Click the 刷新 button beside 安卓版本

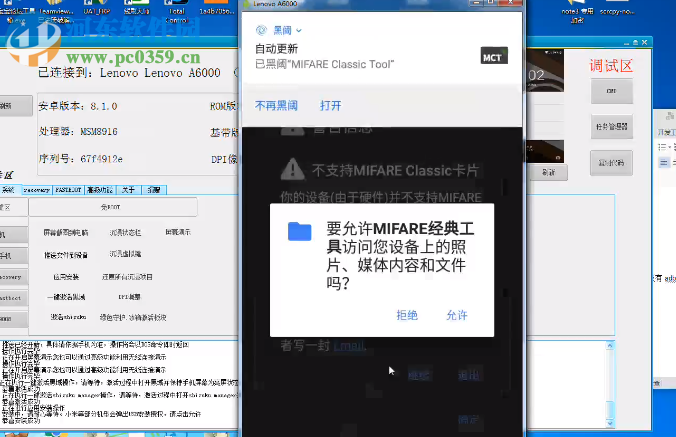(x=16, y=106)
